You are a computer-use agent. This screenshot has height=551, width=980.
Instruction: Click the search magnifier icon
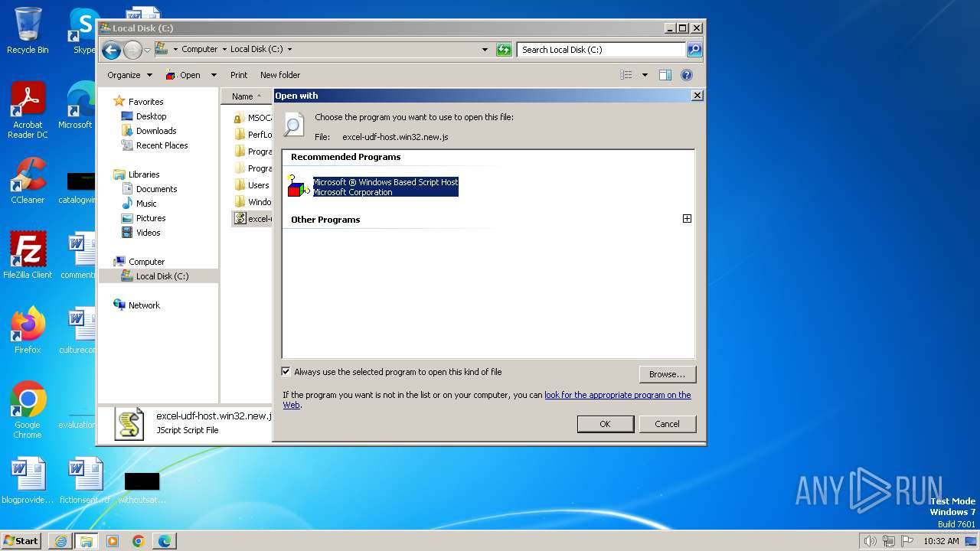(694, 50)
